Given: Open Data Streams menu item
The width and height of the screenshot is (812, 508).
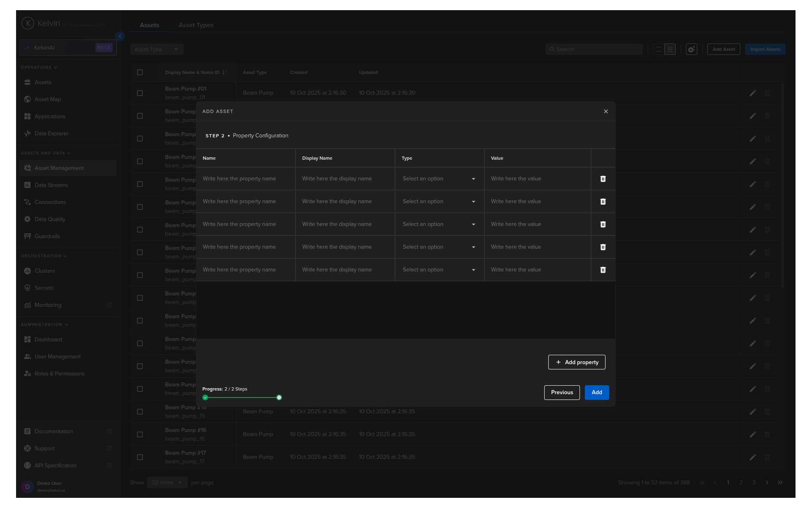Looking at the screenshot, I should (x=51, y=185).
